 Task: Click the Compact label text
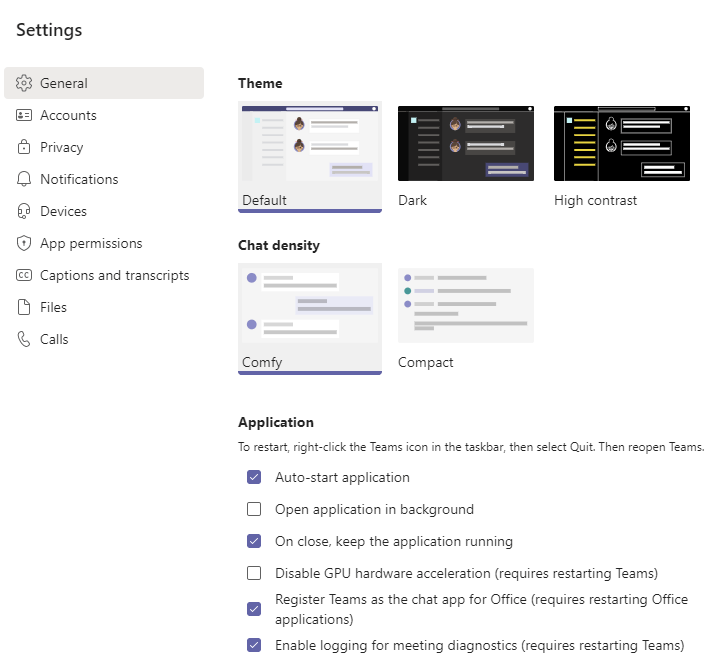426,363
